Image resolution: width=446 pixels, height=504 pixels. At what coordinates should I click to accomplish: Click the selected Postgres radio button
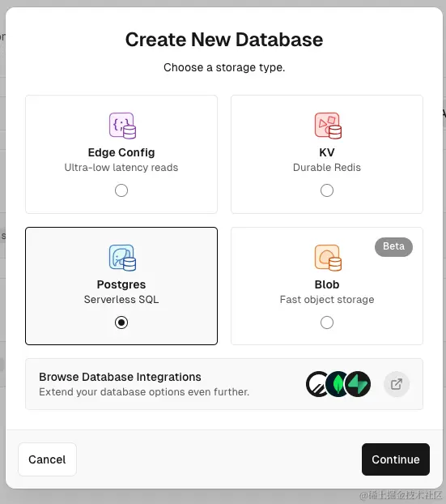coord(121,322)
